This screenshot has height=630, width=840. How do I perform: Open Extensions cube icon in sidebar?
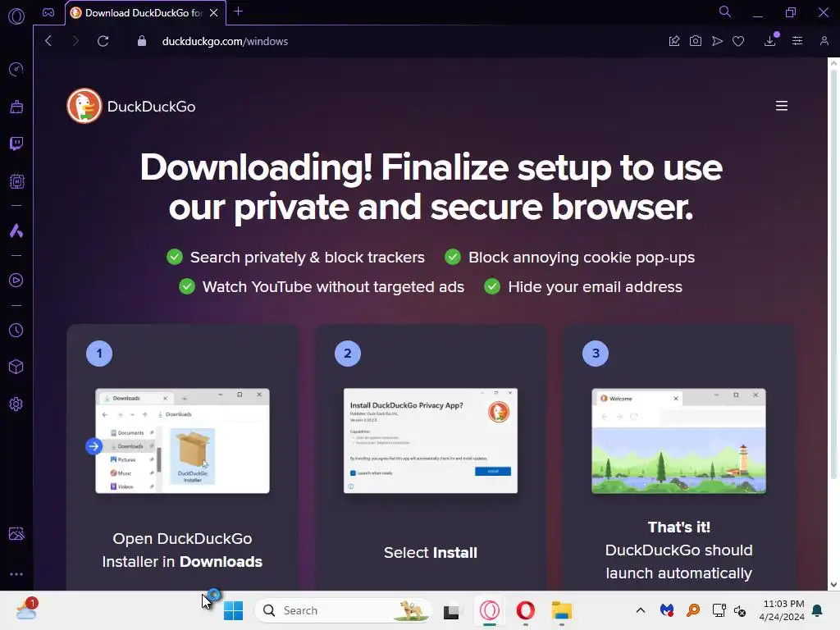[x=16, y=367]
